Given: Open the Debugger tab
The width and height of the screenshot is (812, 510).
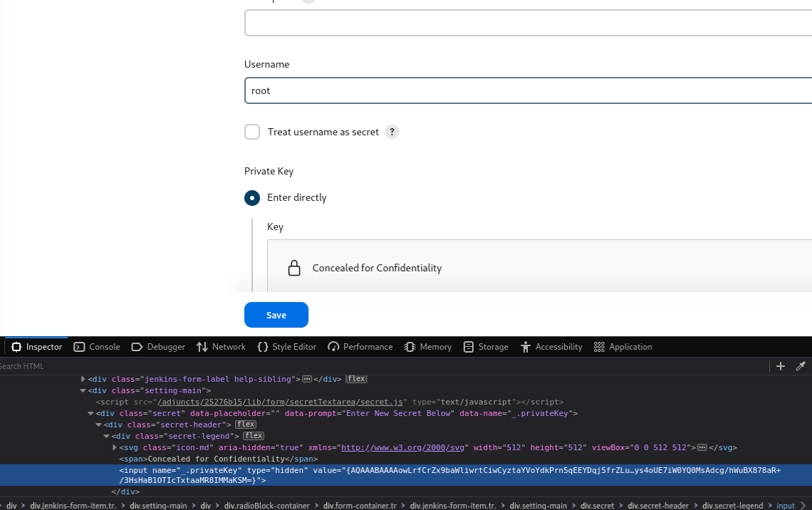Looking at the screenshot, I should pyautogui.click(x=158, y=347).
